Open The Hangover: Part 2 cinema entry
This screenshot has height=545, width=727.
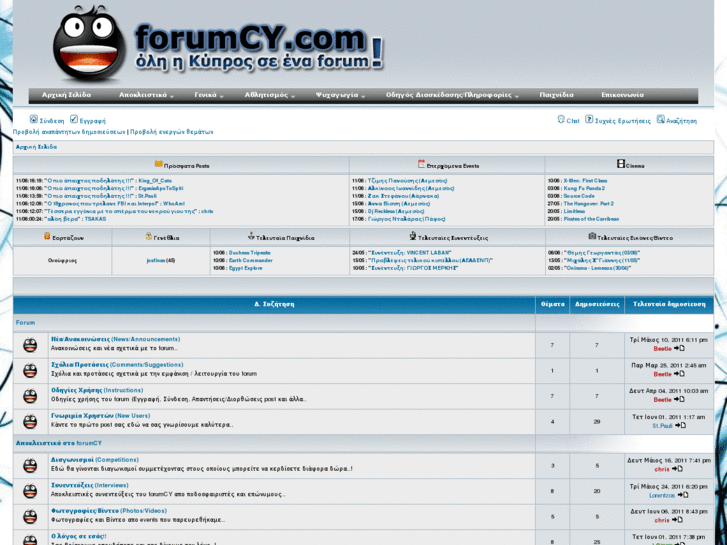point(589,204)
